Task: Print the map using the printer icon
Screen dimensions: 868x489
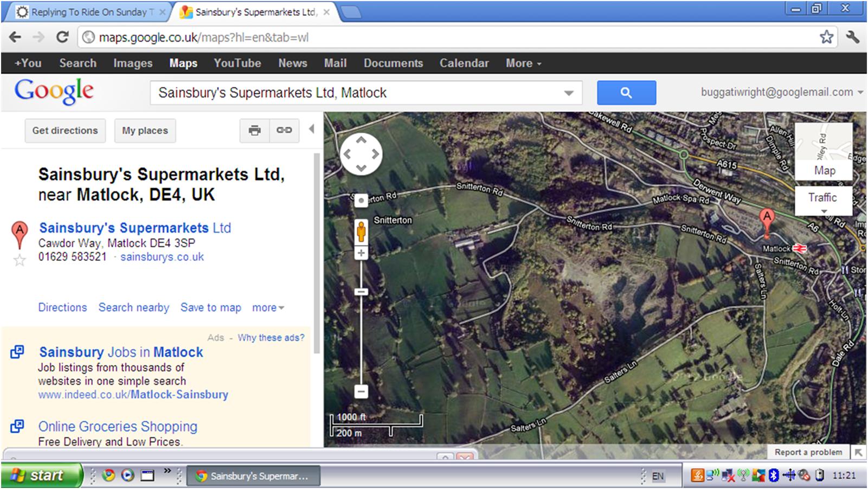Action: (254, 130)
